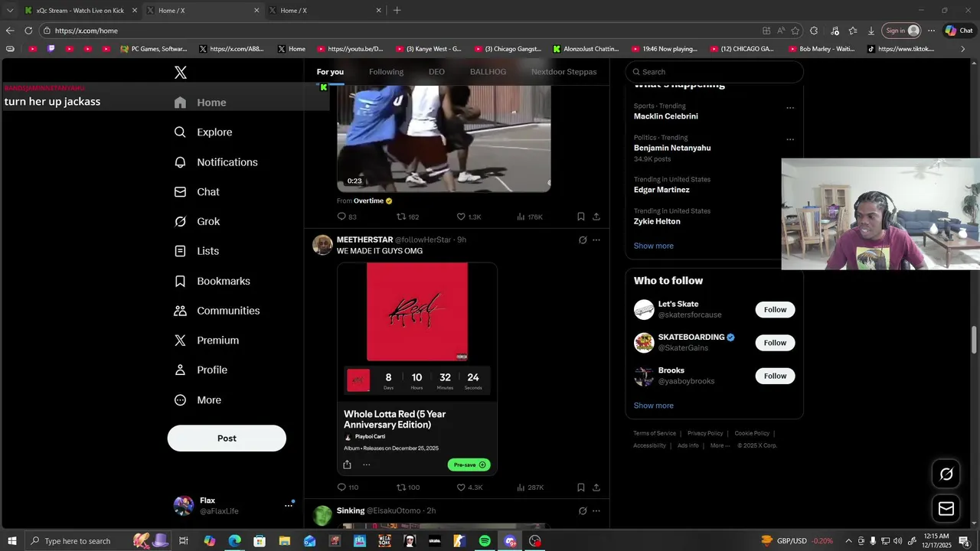Switch to the Following tab
980x551 pixels.
click(386, 72)
